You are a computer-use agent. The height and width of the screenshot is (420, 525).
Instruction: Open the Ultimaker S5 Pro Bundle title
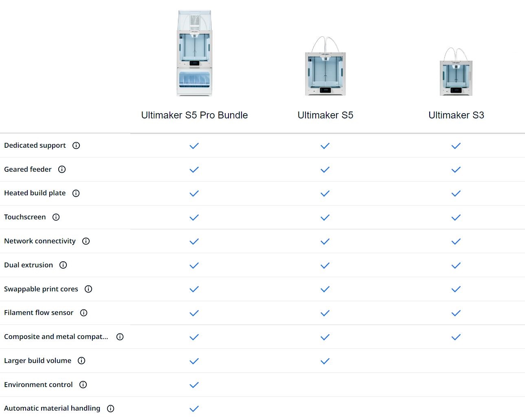[194, 115]
